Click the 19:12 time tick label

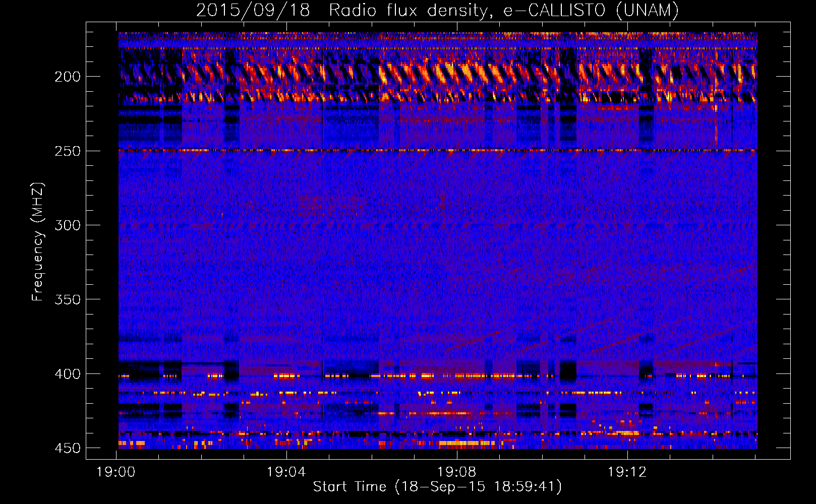[x=627, y=472]
